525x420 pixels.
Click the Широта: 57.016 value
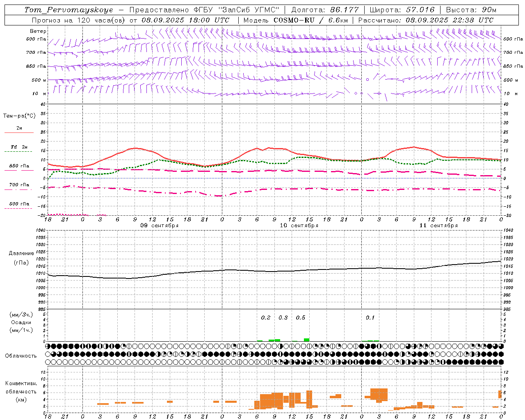tap(402, 10)
